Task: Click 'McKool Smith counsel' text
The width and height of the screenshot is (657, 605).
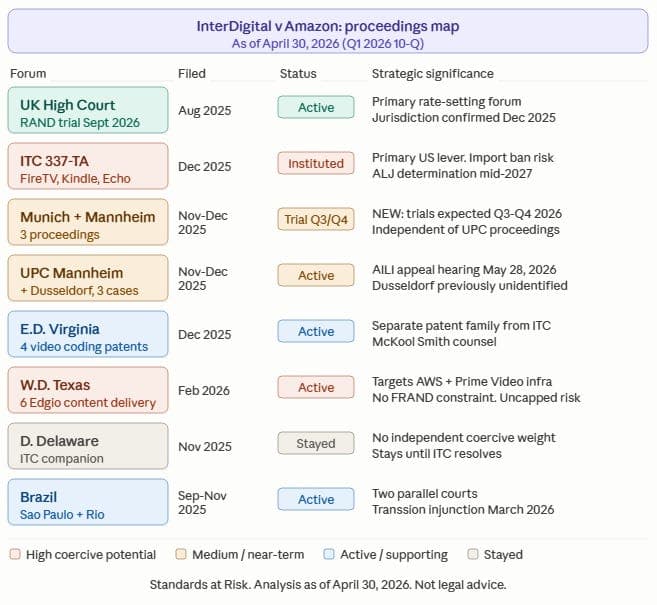Action: coord(434,342)
